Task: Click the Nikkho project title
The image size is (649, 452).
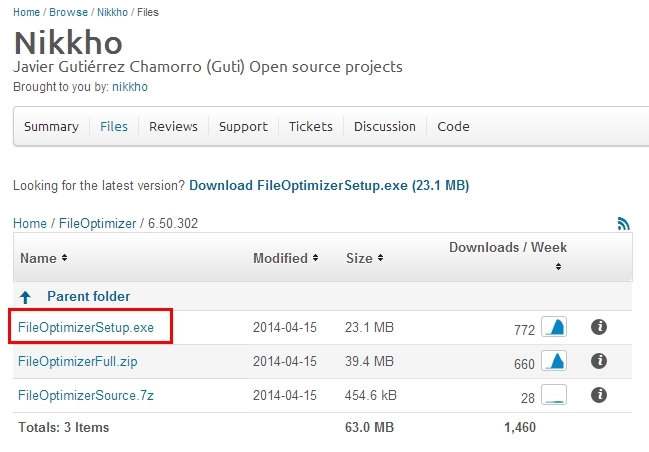Action: click(x=68, y=43)
